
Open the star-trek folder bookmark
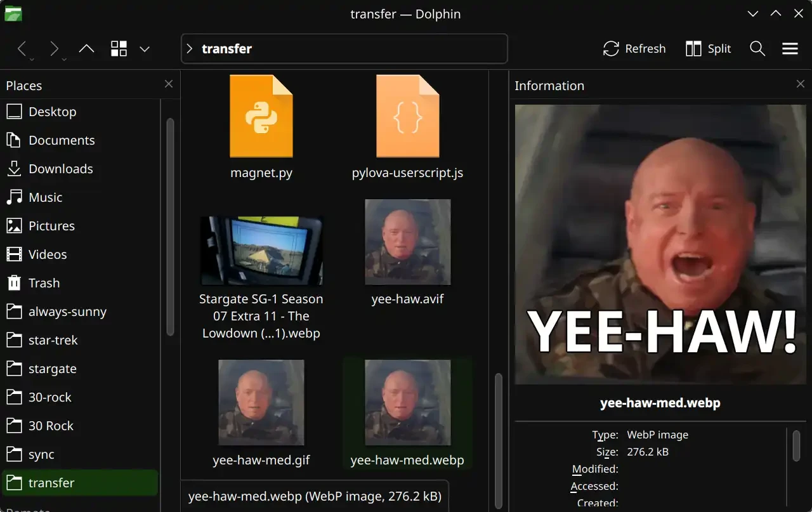(81, 340)
